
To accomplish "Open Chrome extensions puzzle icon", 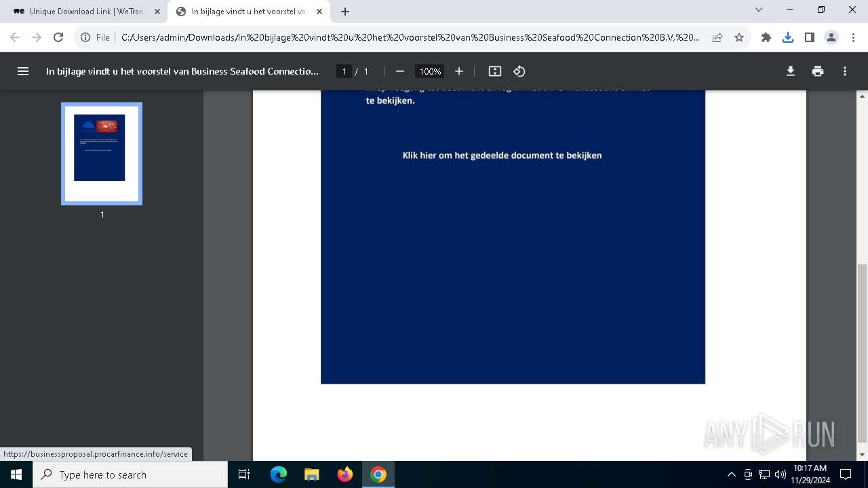I will click(x=766, y=37).
